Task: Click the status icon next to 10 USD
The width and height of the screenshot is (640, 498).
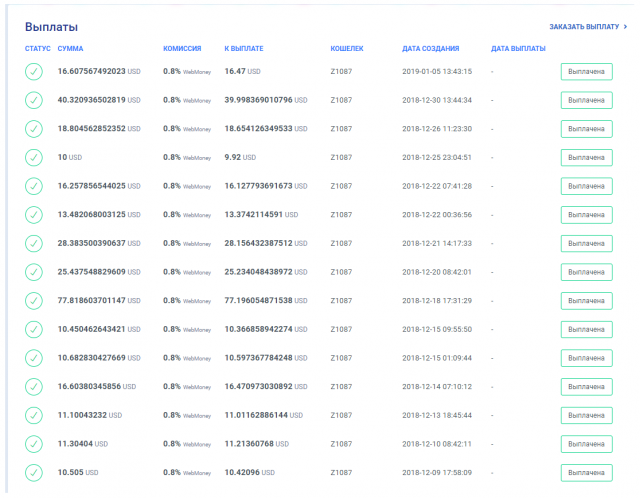Action: tap(34, 157)
